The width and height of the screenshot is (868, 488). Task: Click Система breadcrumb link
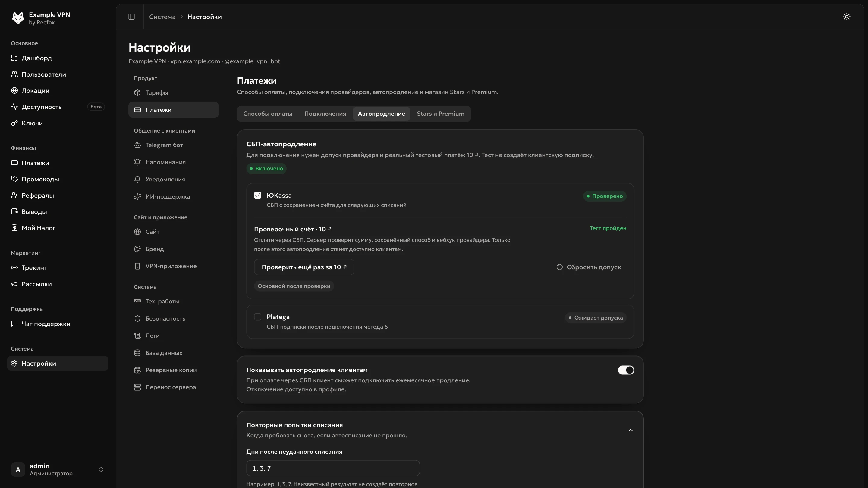(162, 17)
